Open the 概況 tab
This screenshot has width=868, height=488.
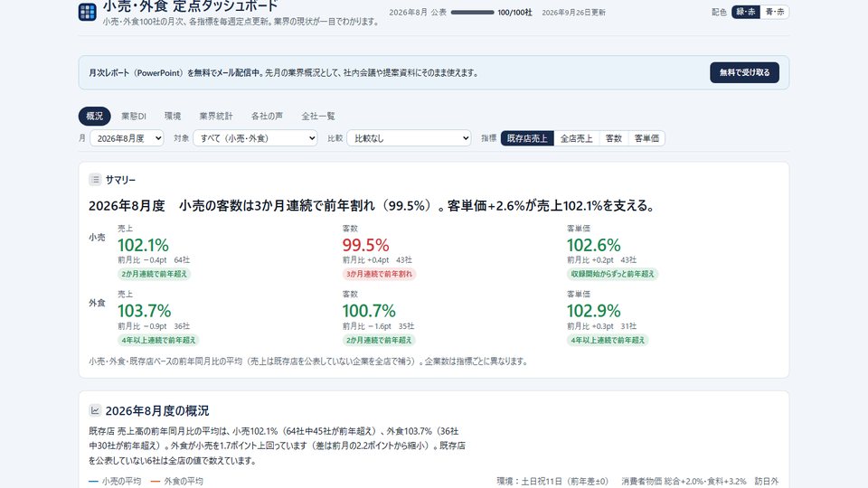tap(95, 117)
